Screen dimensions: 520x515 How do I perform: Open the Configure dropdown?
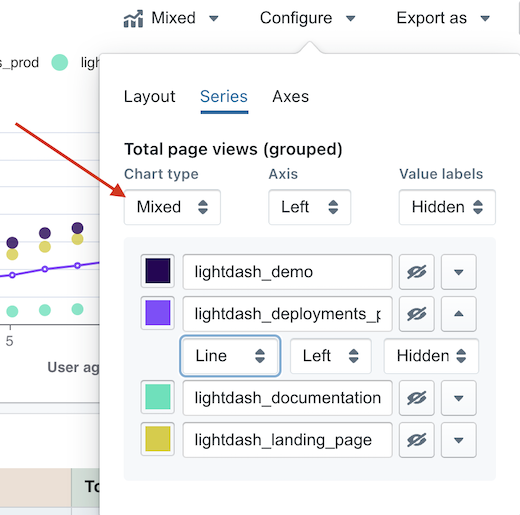pos(307,18)
